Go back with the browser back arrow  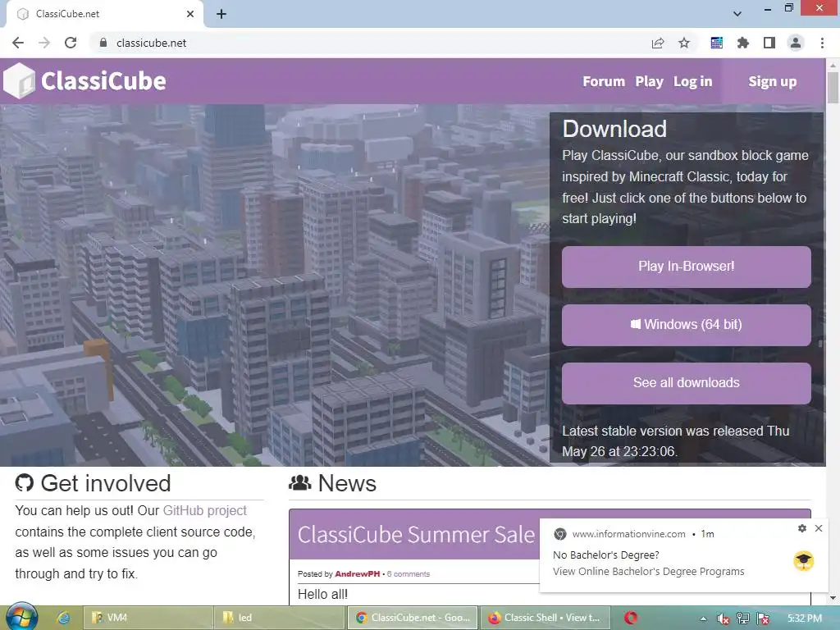(18, 43)
